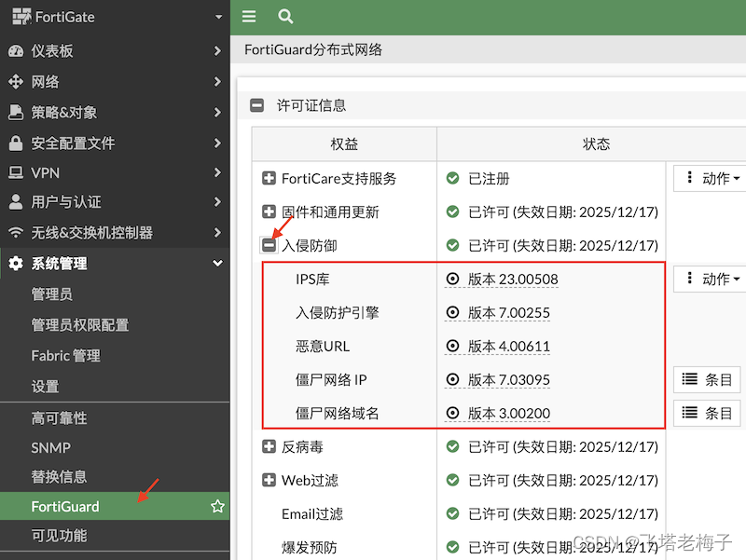Screen dimensions: 746x560
Task: Click the 入侵防护引擎 row label
Action: [338, 313]
